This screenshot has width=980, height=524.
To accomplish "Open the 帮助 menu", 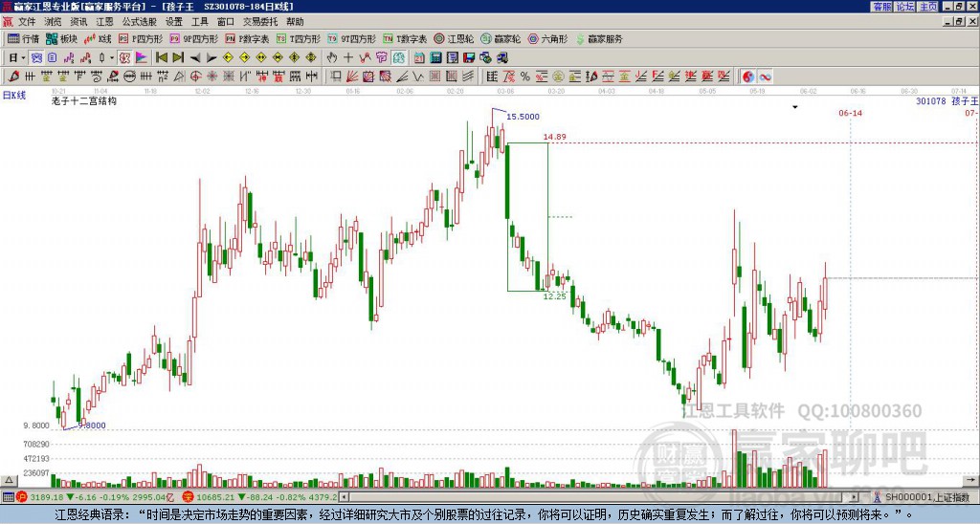I will (295, 22).
